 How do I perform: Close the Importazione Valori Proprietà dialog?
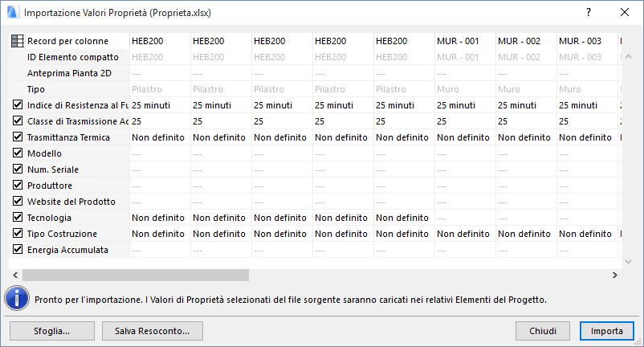click(x=624, y=13)
